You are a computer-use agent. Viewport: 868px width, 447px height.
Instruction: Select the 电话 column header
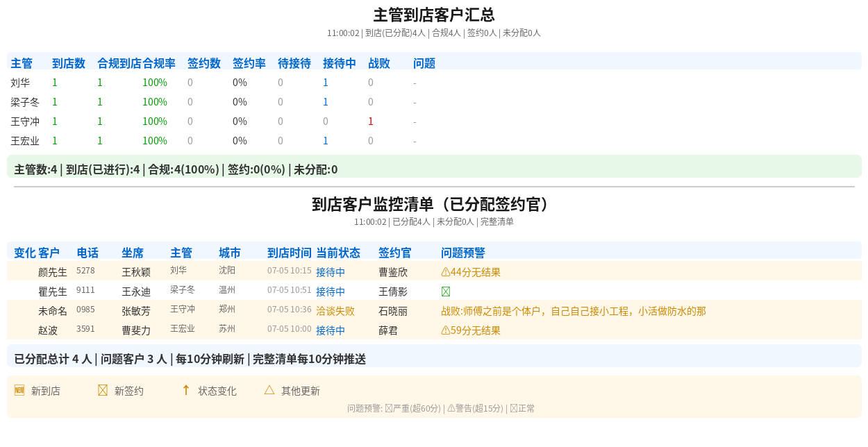[87, 253]
